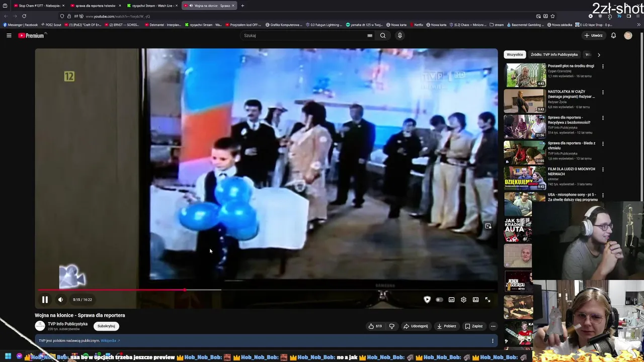Toggle subtitles in the player
644x362 pixels.
point(451,300)
